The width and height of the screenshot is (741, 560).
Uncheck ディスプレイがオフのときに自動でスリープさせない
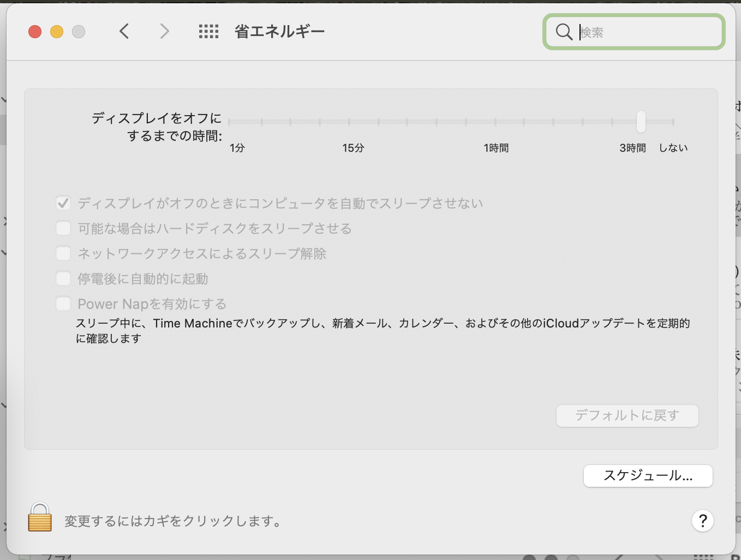coord(63,204)
